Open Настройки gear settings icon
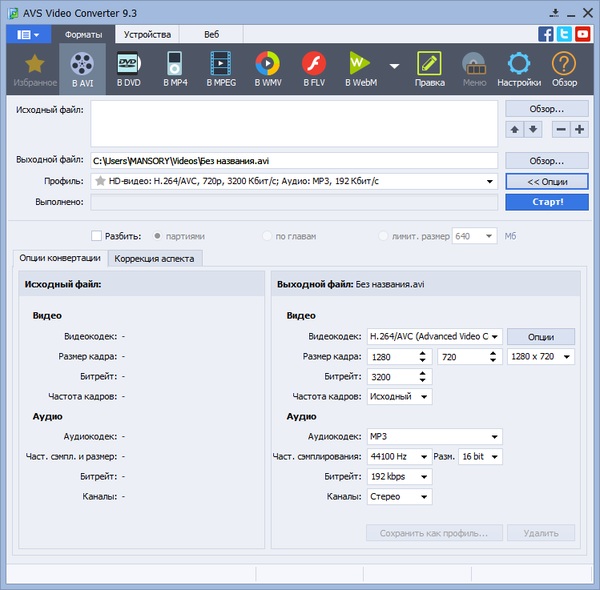 click(x=518, y=68)
